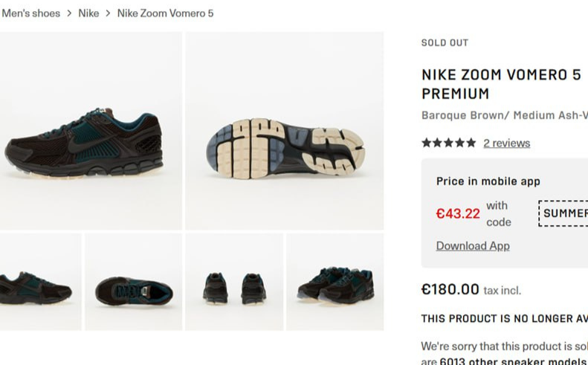Click the €180.00 regular price
The image size is (588, 365).
[450, 289]
